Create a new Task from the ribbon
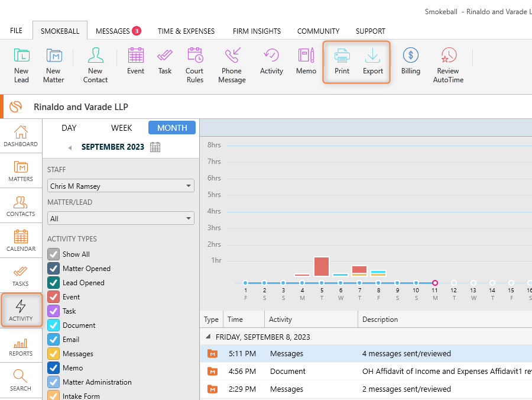This screenshot has height=400, width=532. pyautogui.click(x=165, y=61)
